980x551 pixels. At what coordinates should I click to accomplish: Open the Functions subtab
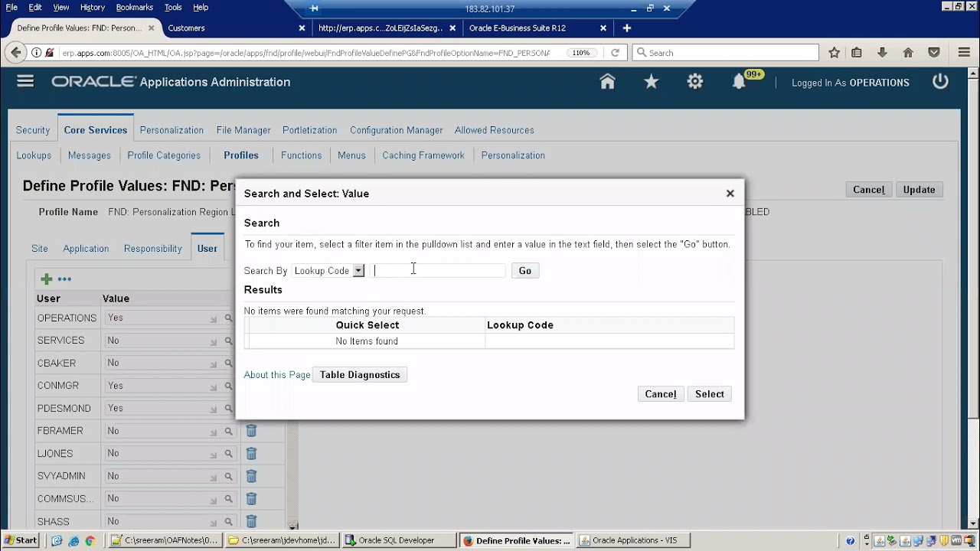(x=301, y=155)
